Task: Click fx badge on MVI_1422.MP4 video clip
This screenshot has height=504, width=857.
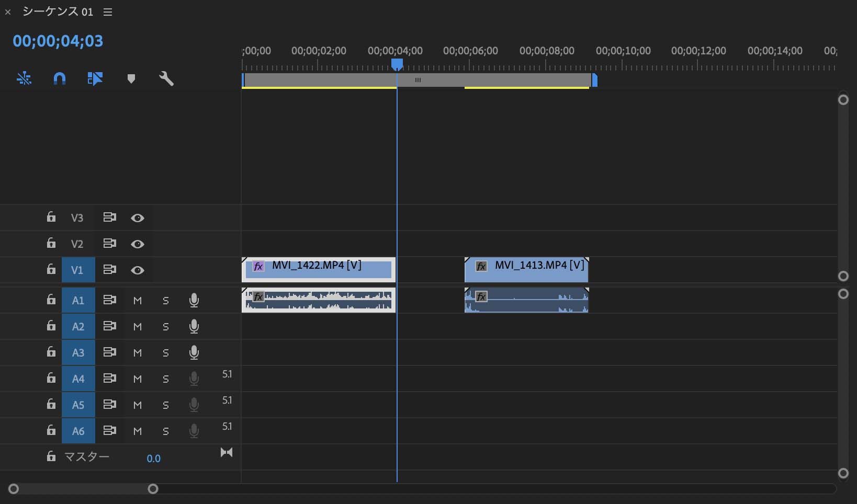Action: click(x=258, y=266)
